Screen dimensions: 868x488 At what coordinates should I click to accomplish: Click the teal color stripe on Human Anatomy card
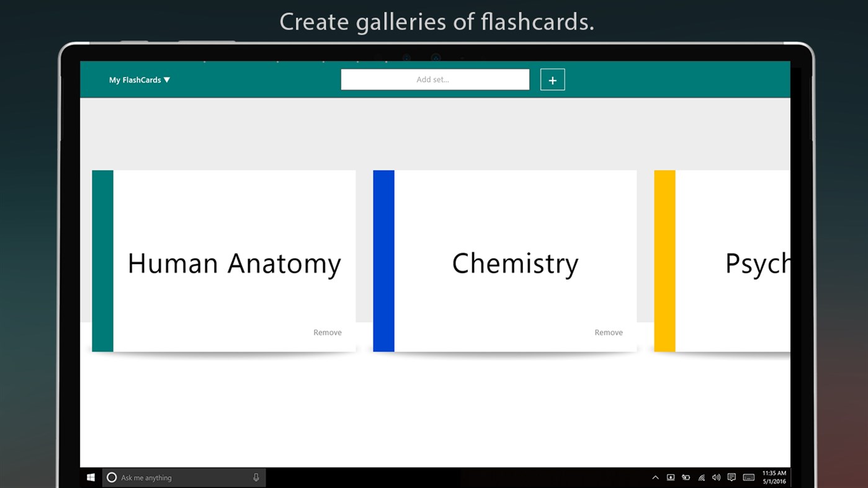(x=102, y=260)
